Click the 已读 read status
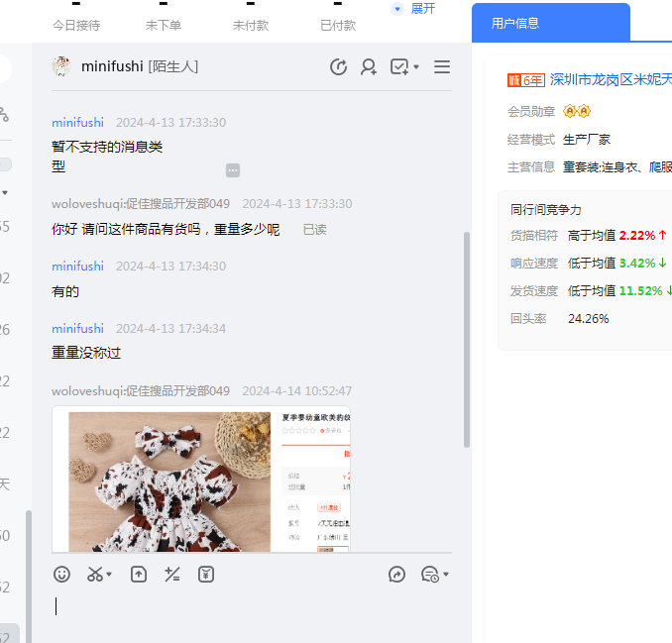 coord(314,230)
